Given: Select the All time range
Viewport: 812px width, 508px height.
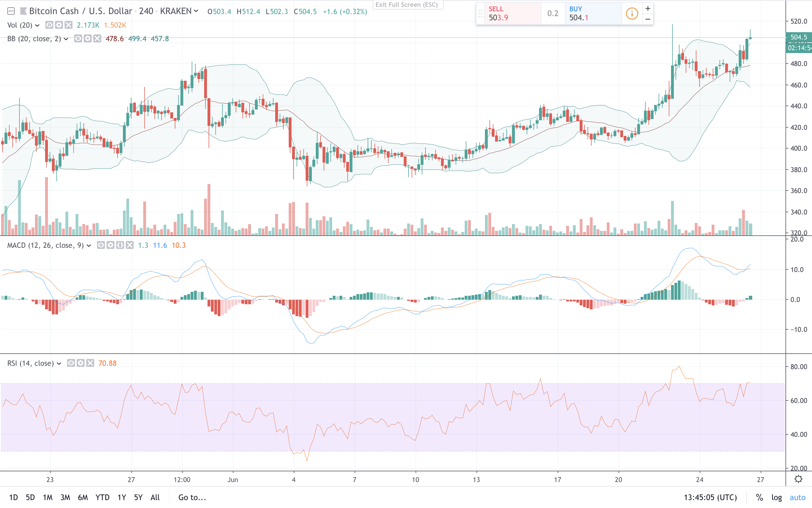Looking at the screenshot, I should [x=155, y=498].
